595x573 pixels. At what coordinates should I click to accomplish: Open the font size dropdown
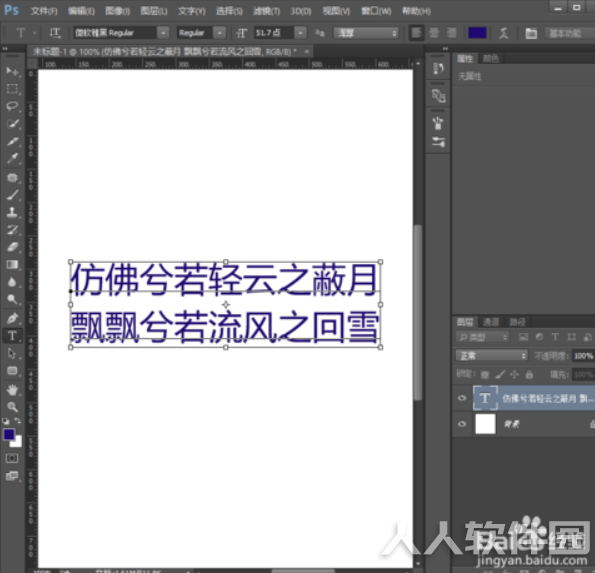[x=300, y=33]
